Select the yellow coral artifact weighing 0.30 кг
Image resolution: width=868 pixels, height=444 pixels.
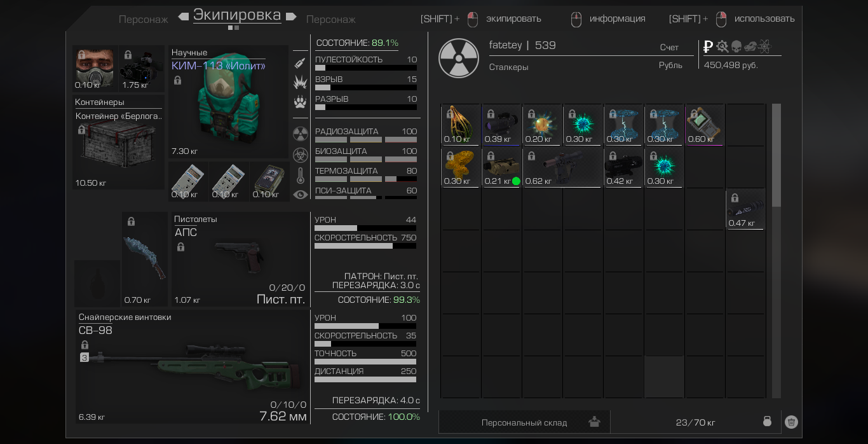pyautogui.click(x=461, y=167)
